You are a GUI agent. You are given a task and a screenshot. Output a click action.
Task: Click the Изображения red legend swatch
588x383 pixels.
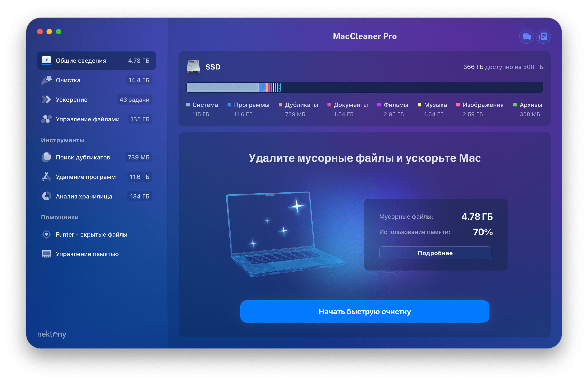(458, 105)
